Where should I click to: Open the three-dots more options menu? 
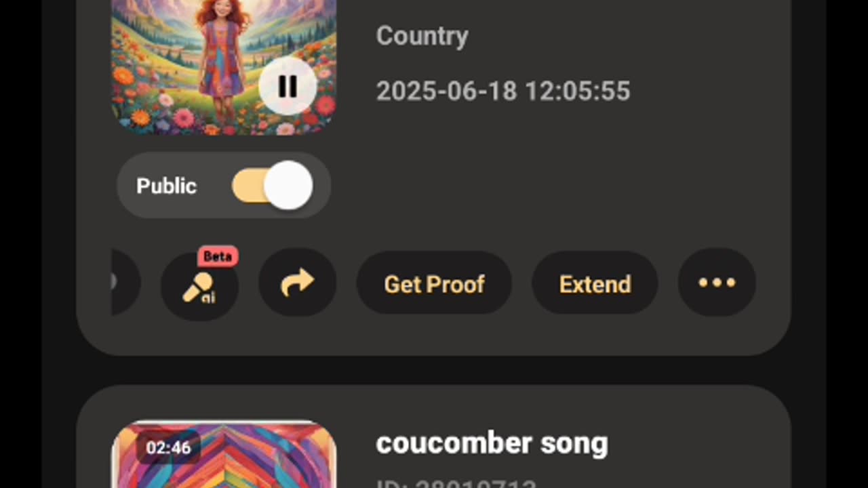coord(717,283)
